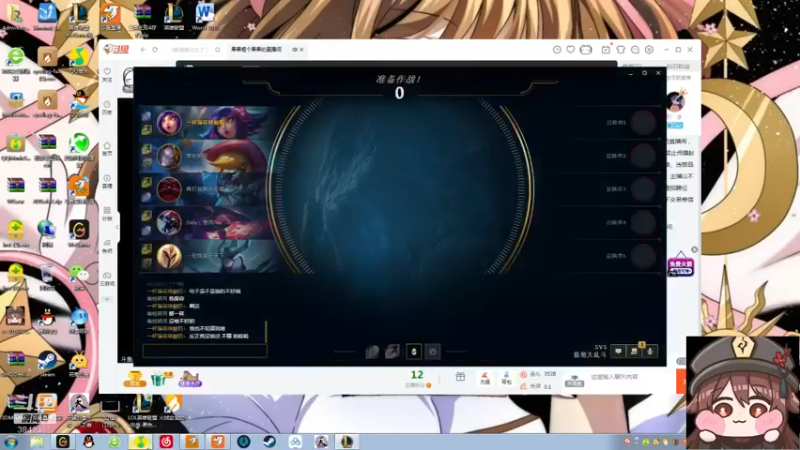Open the task calendar icon with red dot
Screen dimensions: 800x450
point(606,49)
